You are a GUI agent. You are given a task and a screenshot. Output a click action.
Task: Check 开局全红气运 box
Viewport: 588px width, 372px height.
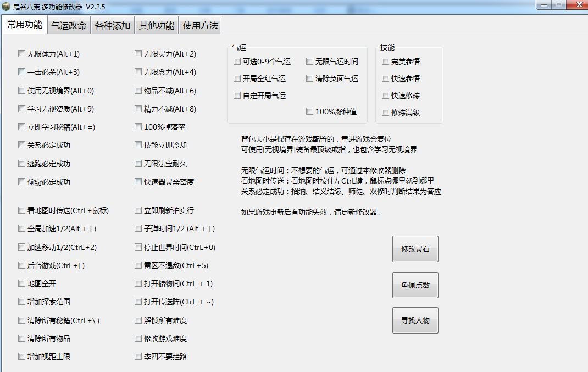237,79
